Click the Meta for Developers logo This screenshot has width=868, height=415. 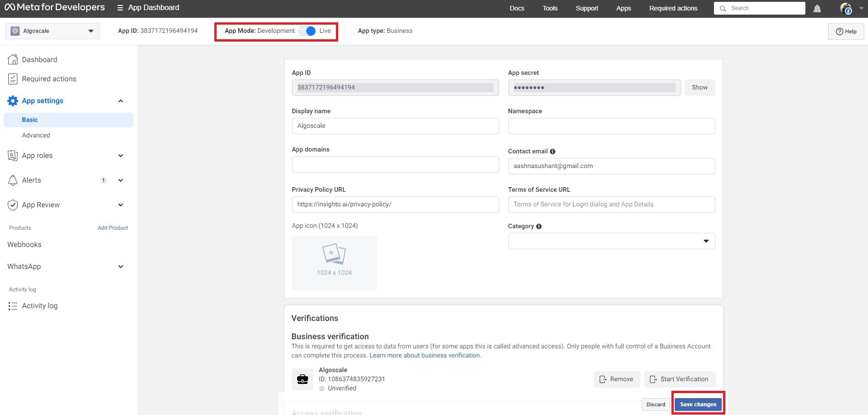54,7
